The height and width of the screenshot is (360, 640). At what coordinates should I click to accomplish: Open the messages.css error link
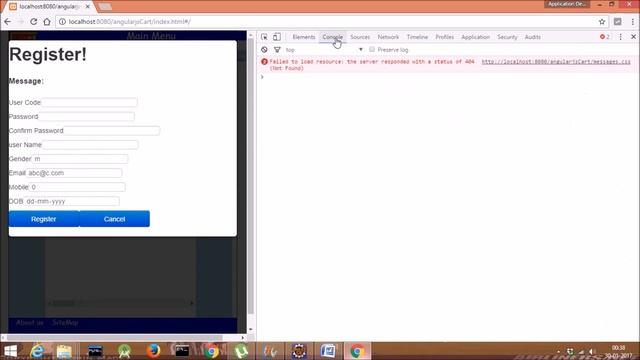556,62
